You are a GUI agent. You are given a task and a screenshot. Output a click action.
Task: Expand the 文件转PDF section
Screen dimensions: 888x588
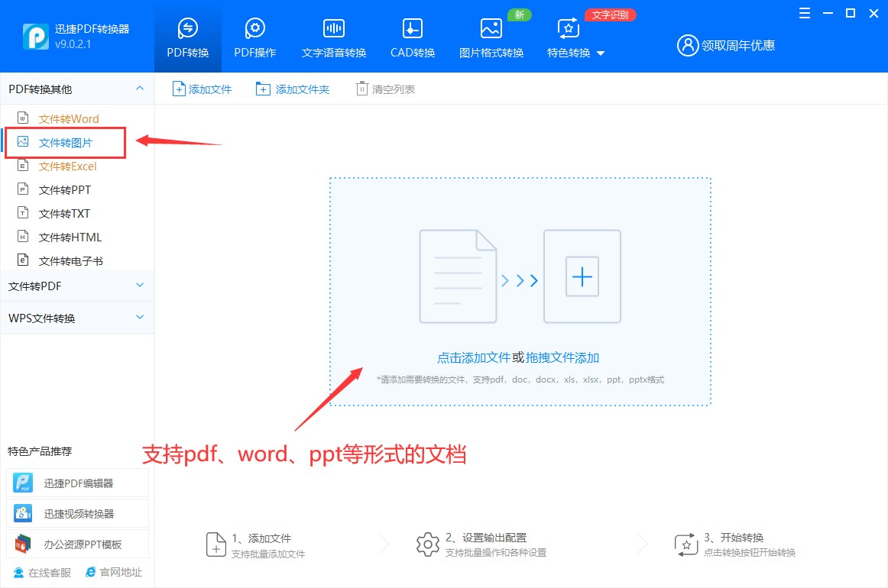76,286
